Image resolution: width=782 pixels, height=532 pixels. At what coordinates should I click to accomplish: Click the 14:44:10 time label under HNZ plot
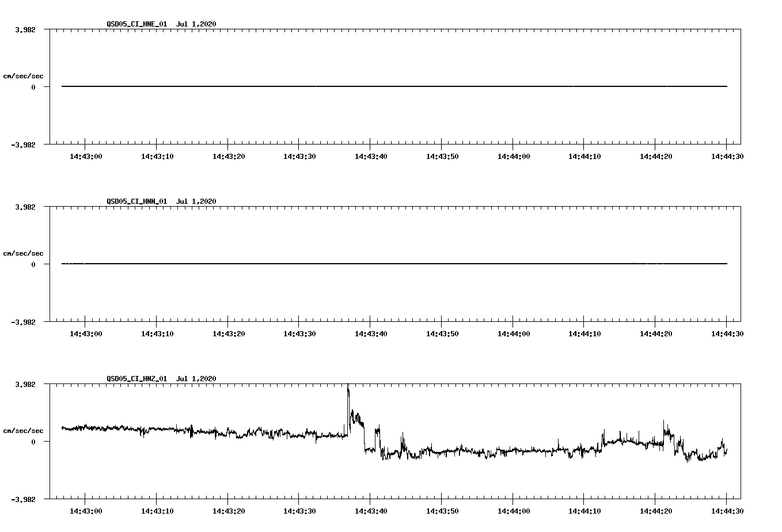tap(584, 511)
